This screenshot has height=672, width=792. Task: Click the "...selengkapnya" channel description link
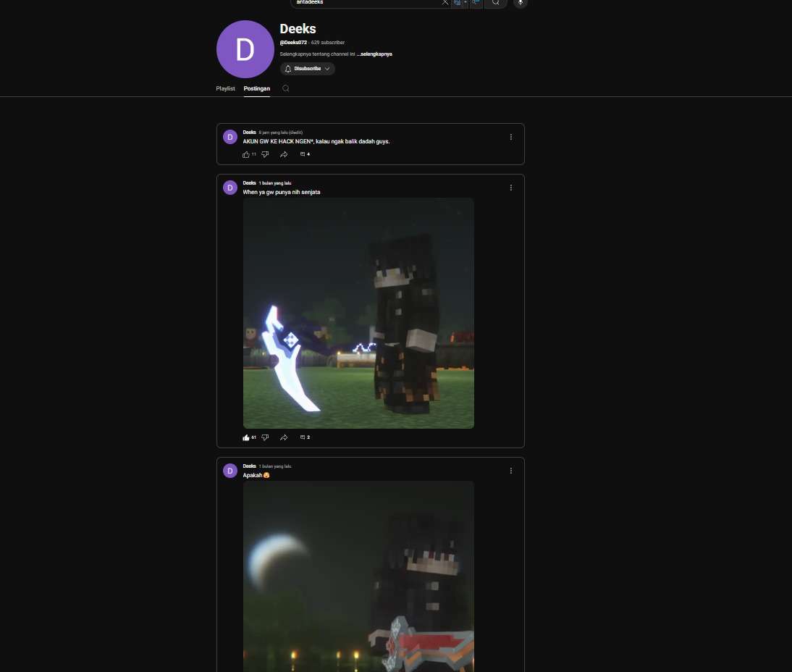tap(374, 54)
